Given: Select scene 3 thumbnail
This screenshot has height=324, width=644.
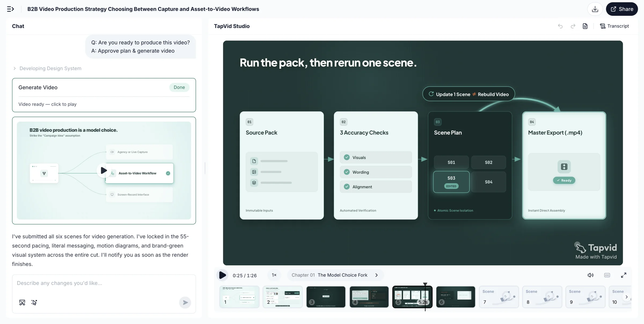Looking at the screenshot, I should (326, 297).
